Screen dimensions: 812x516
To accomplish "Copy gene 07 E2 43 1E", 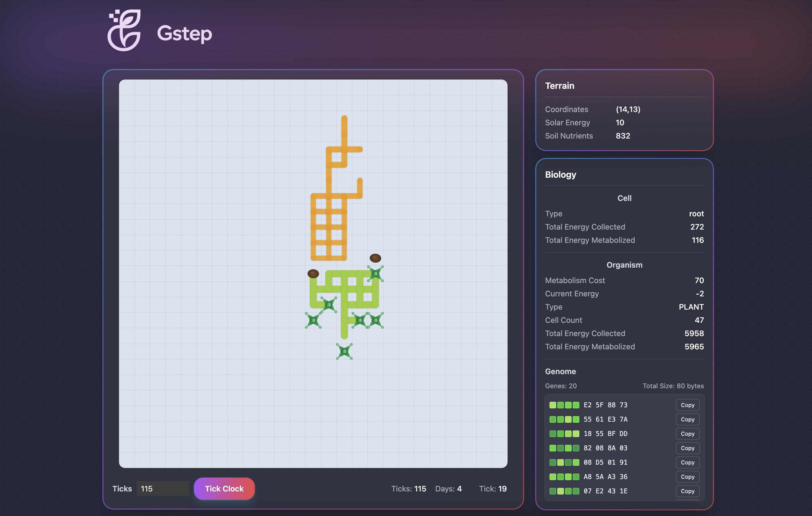I will click(x=687, y=491).
